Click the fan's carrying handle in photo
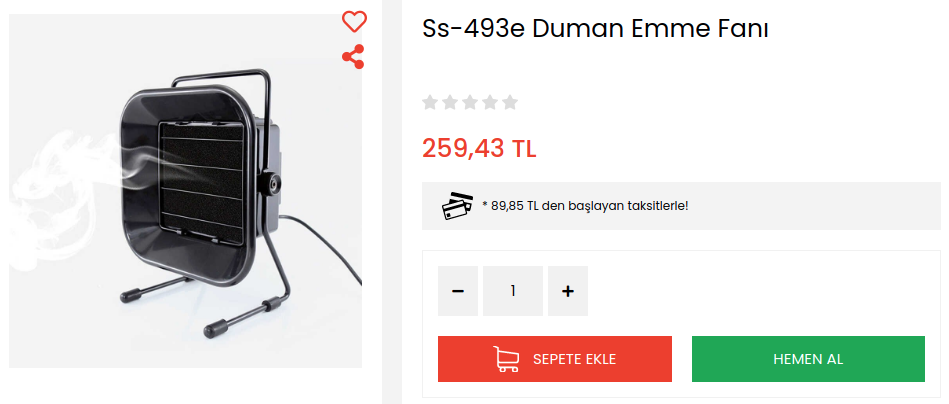This screenshot has height=404, width=949. pyautogui.click(x=221, y=85)
